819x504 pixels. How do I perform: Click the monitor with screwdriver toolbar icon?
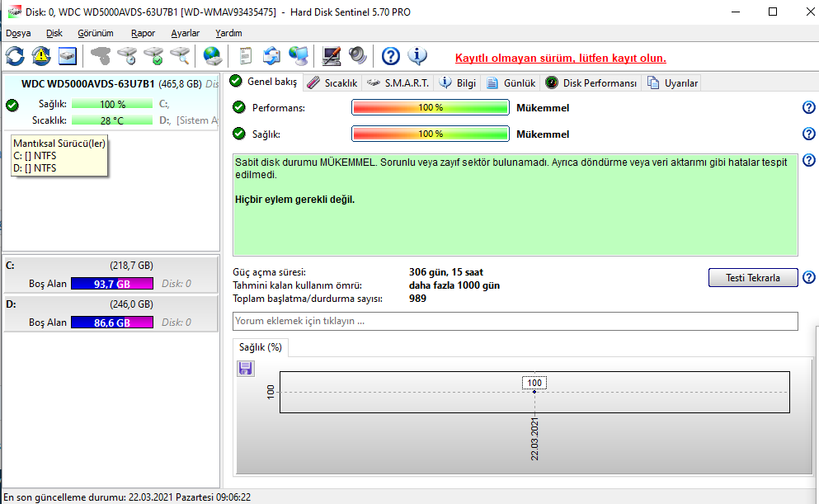pyautogui.click(x=332, y=56)
